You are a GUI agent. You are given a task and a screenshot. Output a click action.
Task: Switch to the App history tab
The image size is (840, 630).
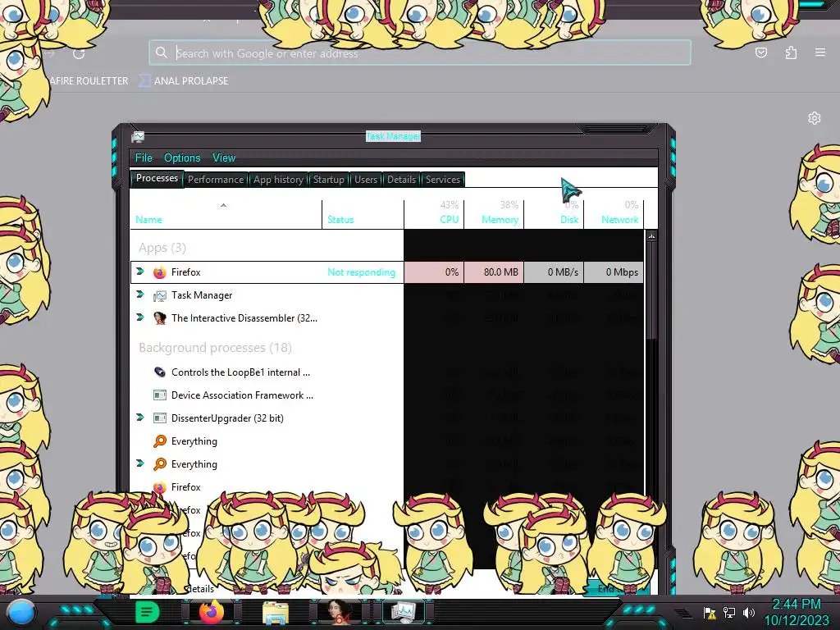pyautogui.click(x=278, y=180)
